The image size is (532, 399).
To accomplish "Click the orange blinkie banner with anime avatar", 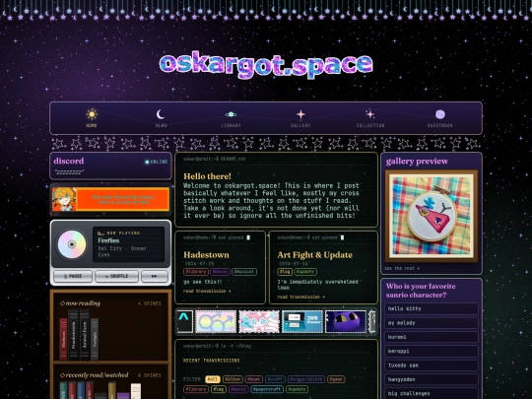I will (x=110, y=199).
